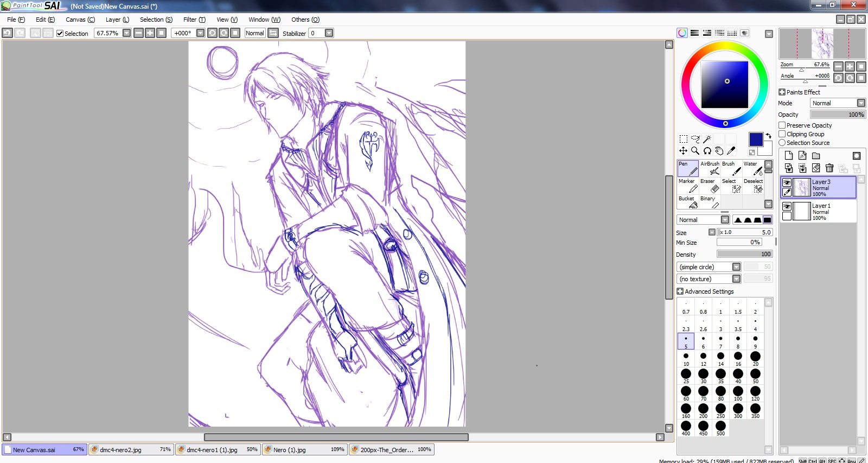Activate the rectangular selection tool

[684, 139]
